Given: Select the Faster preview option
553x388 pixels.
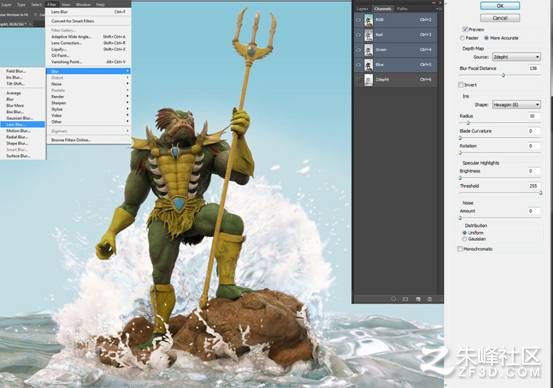Looking at the screenshot, I should coord(462,38).
